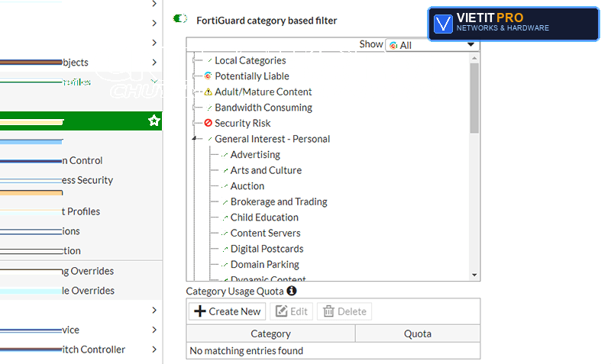This screenshot has width=611, height=364.
Task: Click Create New quota button
Action: coord(227,311)
